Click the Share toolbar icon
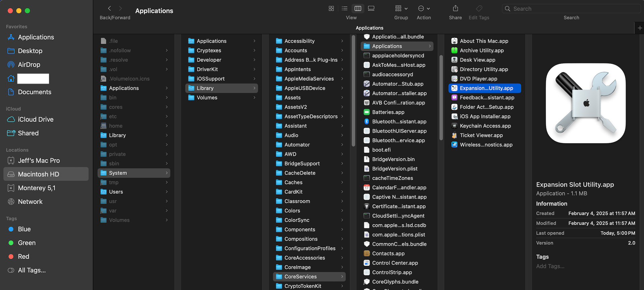The height and width of the screenshot is (290, 644). tap(455, 8)
